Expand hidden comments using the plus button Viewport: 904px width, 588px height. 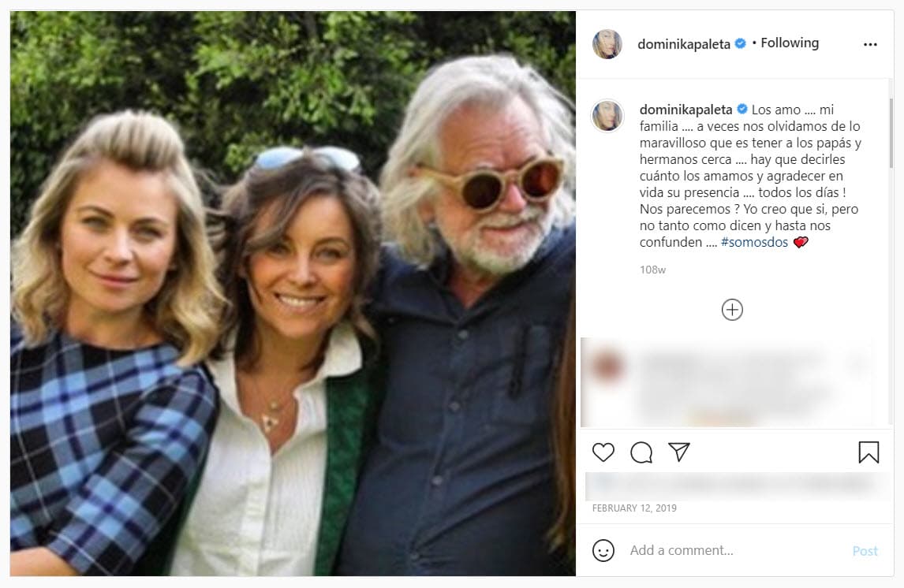pos(731,309)
